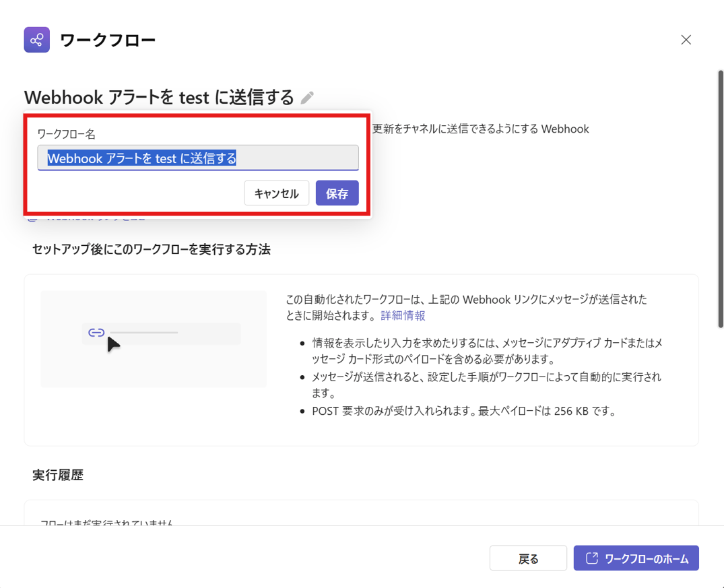Click the chain link icon in illustration
The height and width of the screenshot is (588, 724).
[96, 333]
